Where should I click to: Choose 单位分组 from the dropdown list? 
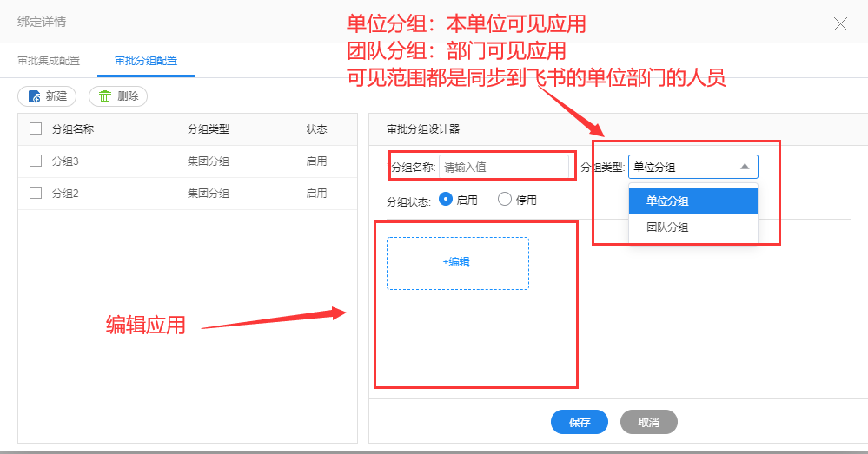[x=693, y=201]
